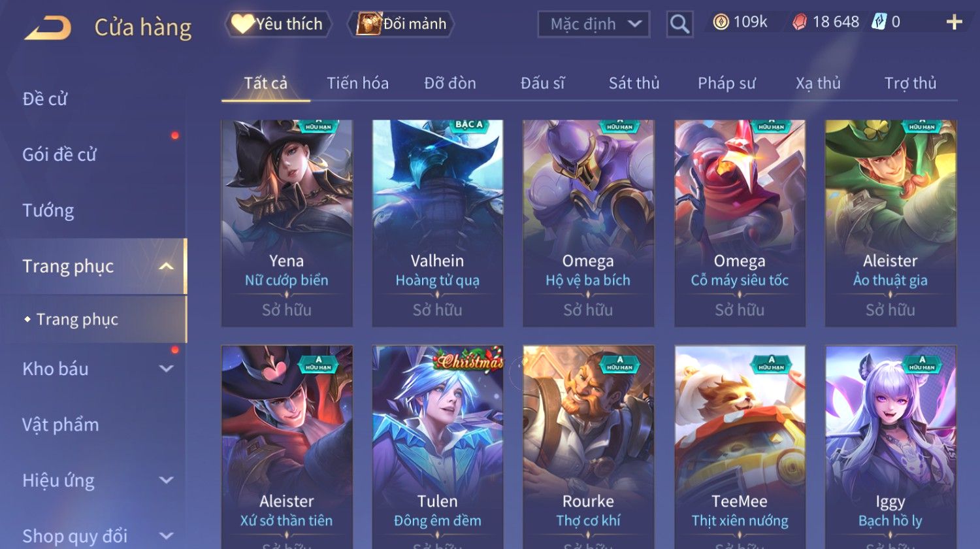Open Gói đề cử in sidebar
This screenshot has height=549, width=980.
coord(59,155)
